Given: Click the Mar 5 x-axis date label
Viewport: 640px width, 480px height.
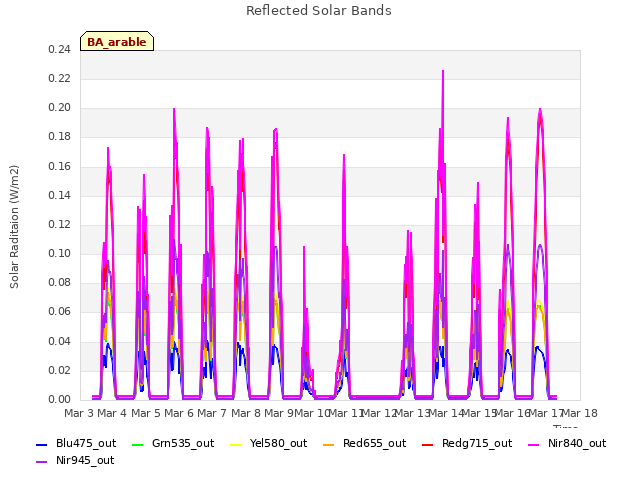Looking at the screenshot, I should [146, 413].
